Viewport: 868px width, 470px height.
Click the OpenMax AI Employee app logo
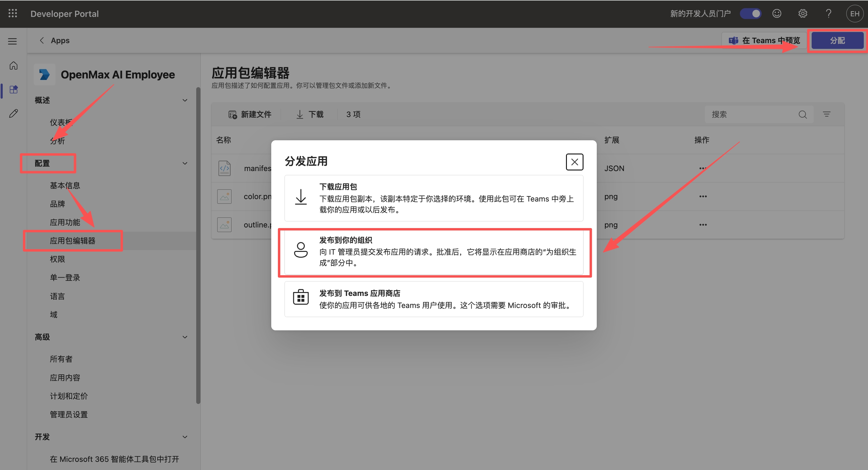tap(45, 74)
